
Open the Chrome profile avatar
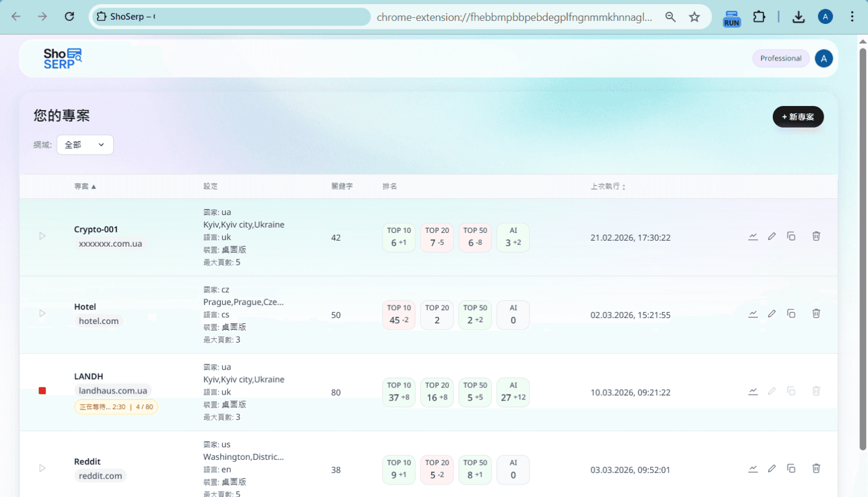coord(825,17)
